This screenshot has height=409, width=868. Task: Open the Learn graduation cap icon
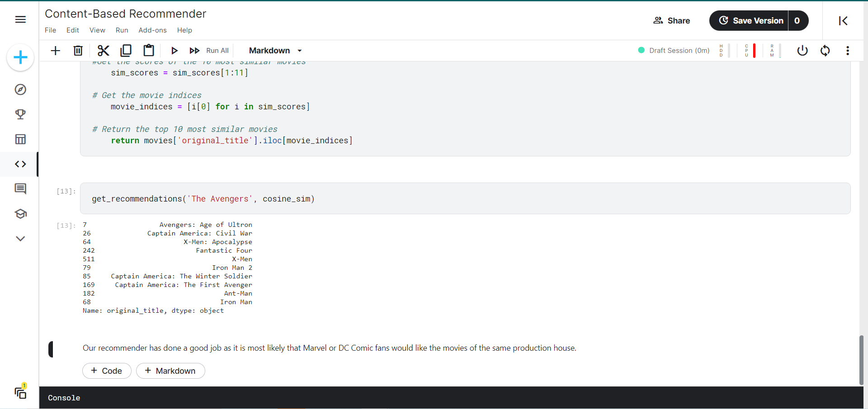20,214
